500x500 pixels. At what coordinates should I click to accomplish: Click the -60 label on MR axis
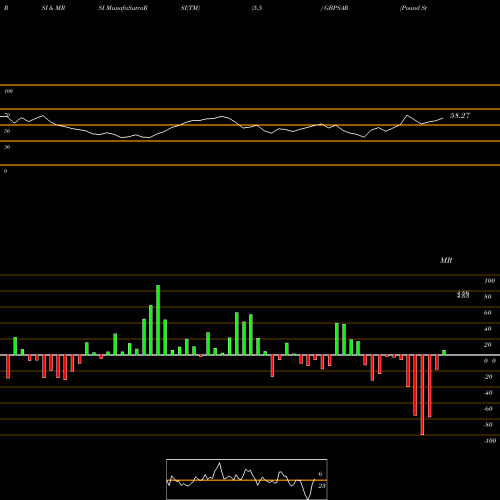pyautogui.click(x=488, y=409)
